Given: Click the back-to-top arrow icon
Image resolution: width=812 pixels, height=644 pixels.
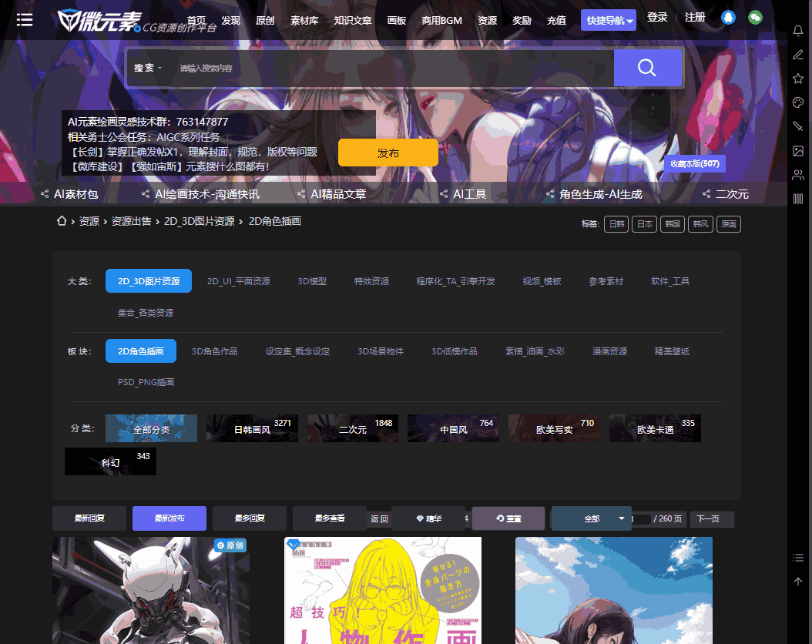Looking at the screenshot, I should point(798,582).
